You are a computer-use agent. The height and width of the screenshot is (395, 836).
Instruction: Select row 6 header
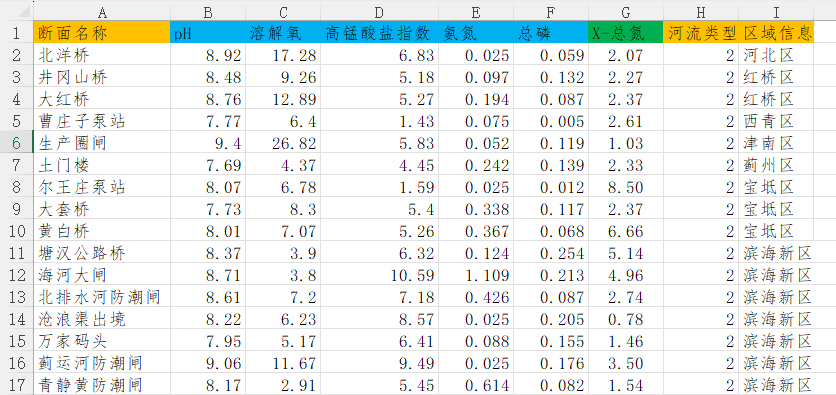click(16, 143)
